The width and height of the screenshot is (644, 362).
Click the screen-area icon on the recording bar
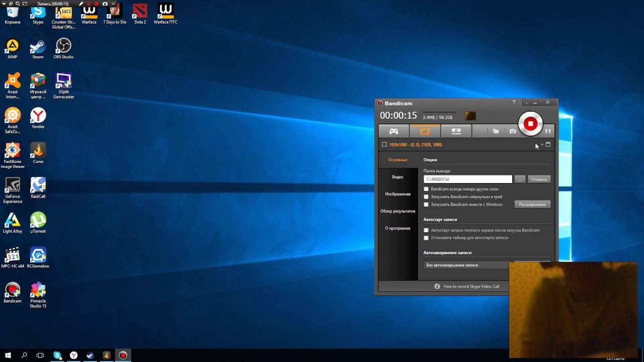click(24, 4)
